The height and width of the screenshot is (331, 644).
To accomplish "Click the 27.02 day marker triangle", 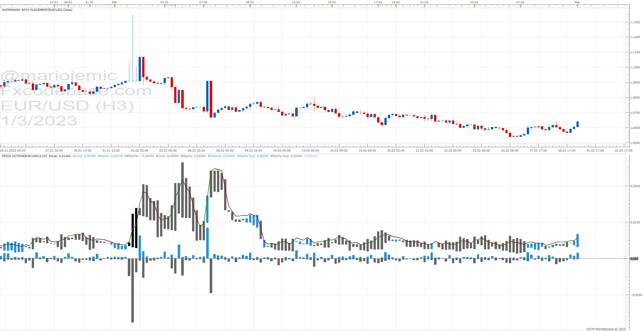I will 520,6.
